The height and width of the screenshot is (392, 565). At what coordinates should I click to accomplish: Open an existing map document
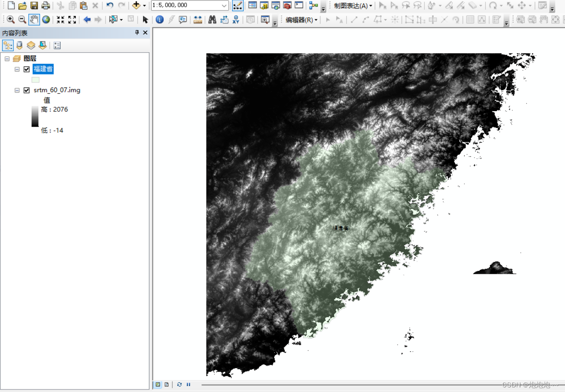[x=22, y=5]
